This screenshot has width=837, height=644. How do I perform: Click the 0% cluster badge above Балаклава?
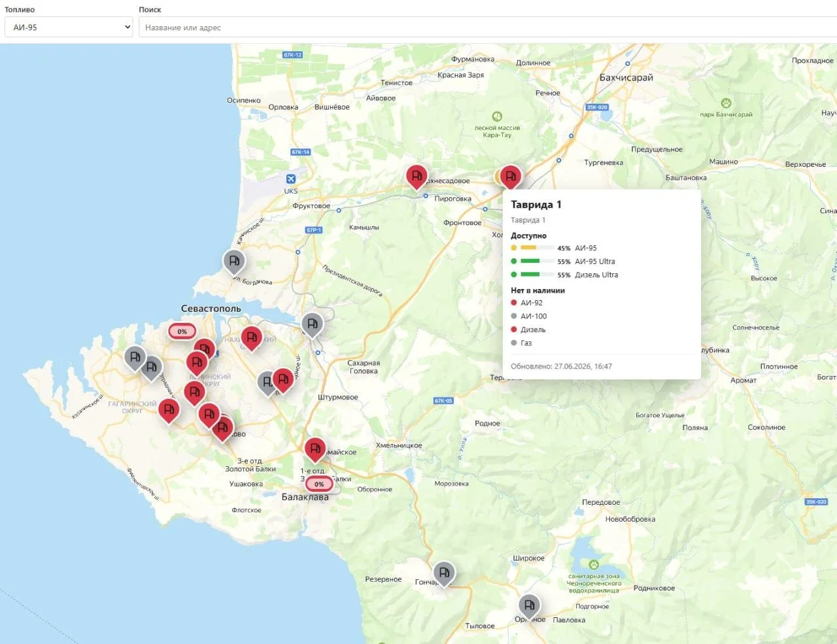coord(319,484)
